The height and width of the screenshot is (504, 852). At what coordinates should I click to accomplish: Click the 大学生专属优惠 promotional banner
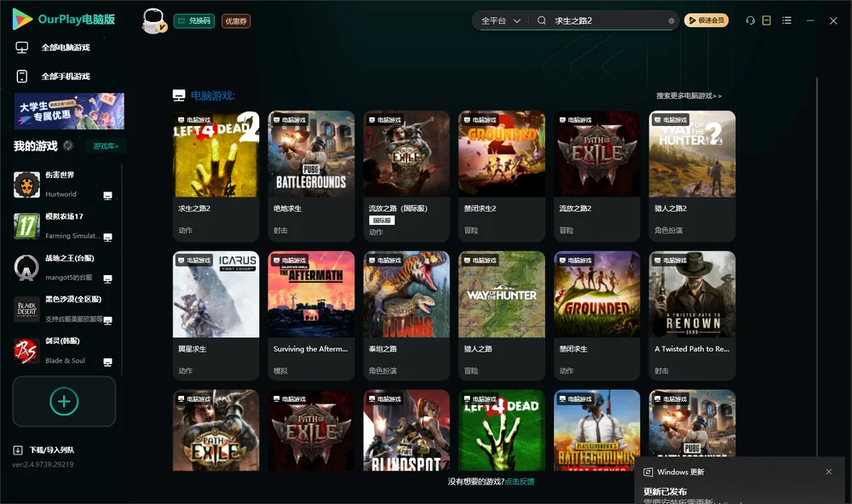pyautogui.click(x=69, y=111)
